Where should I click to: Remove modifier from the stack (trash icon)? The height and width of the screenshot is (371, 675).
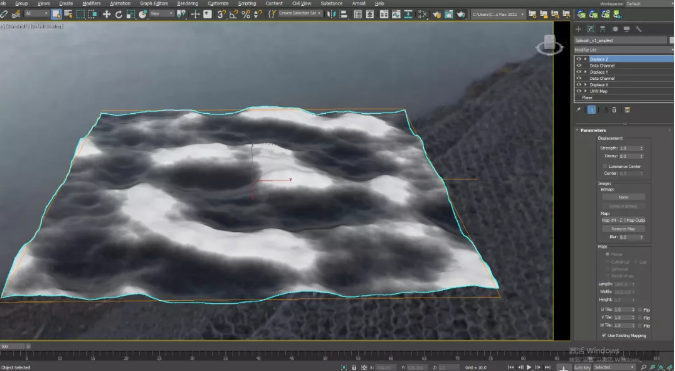[x=614, y=110]
